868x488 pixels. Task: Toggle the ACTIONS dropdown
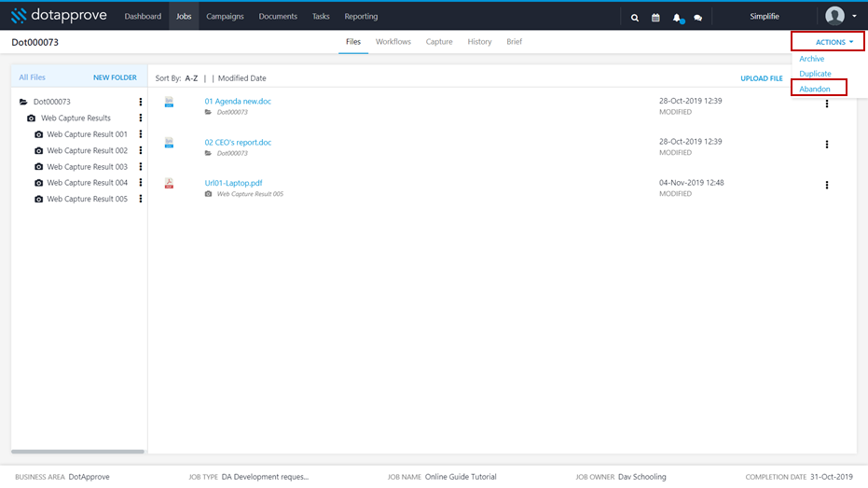834,42
